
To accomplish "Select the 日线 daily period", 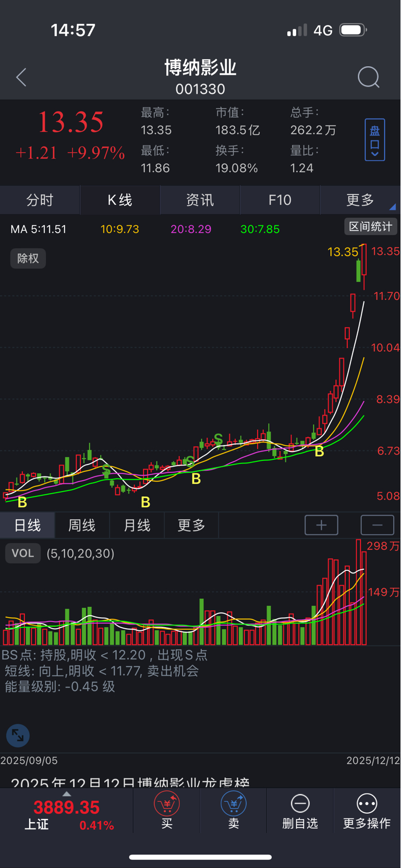I will (27, 525).
